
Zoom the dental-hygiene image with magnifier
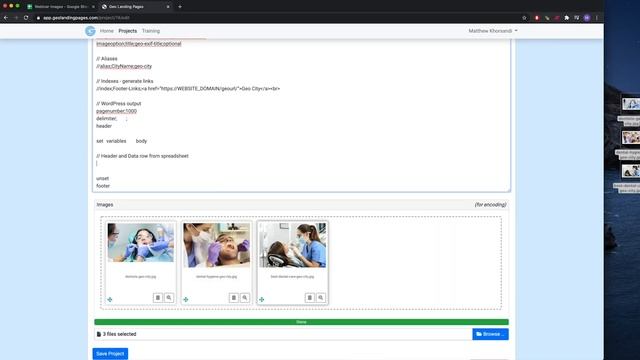coord(245,298)
